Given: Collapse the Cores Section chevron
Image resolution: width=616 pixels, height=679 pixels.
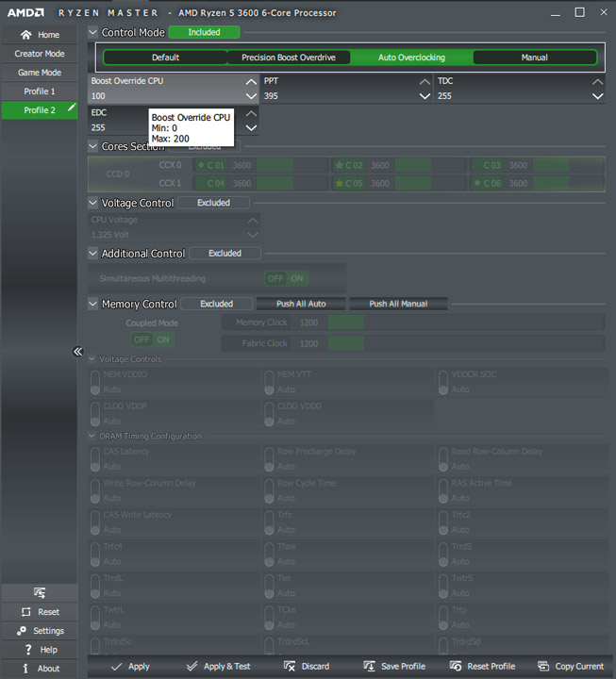Looking at the screenshot, I should point(92,146).
